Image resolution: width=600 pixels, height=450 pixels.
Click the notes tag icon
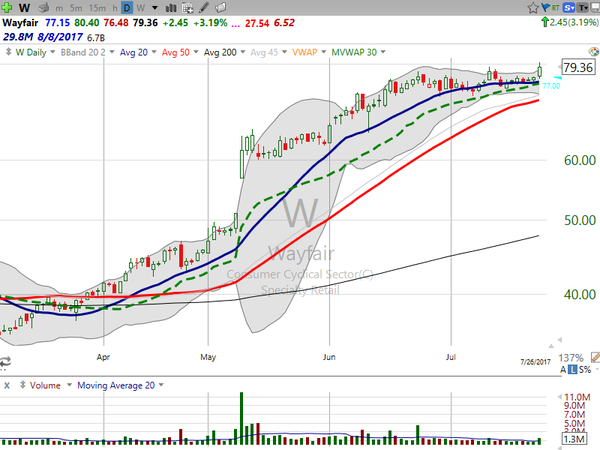(220, 7)
